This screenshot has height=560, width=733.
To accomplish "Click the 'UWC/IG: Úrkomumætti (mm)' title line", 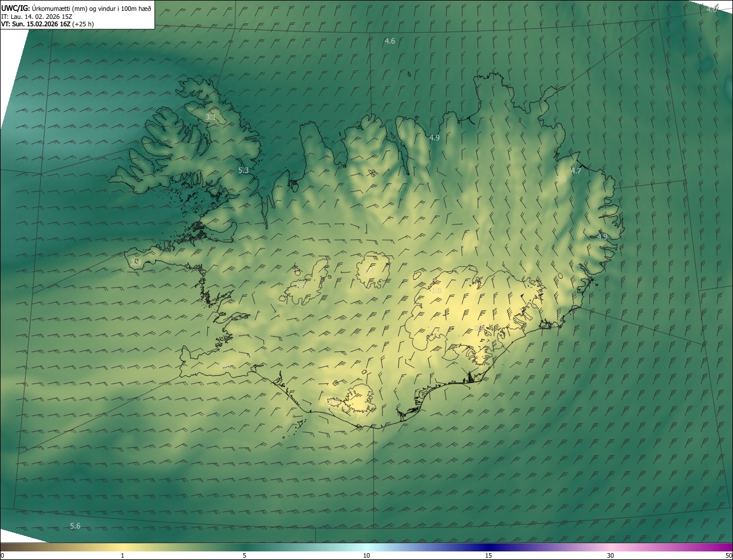I will coord(76,7).
